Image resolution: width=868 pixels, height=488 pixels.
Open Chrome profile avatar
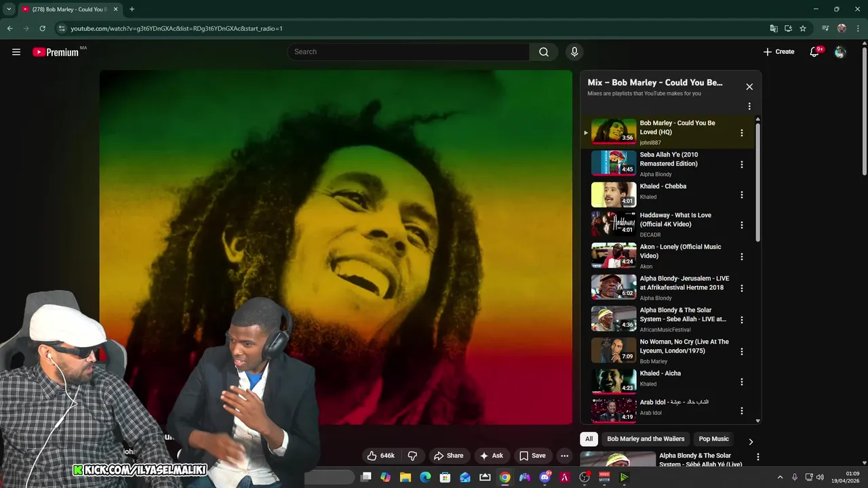pyautogui.click(x=842, y=28)
